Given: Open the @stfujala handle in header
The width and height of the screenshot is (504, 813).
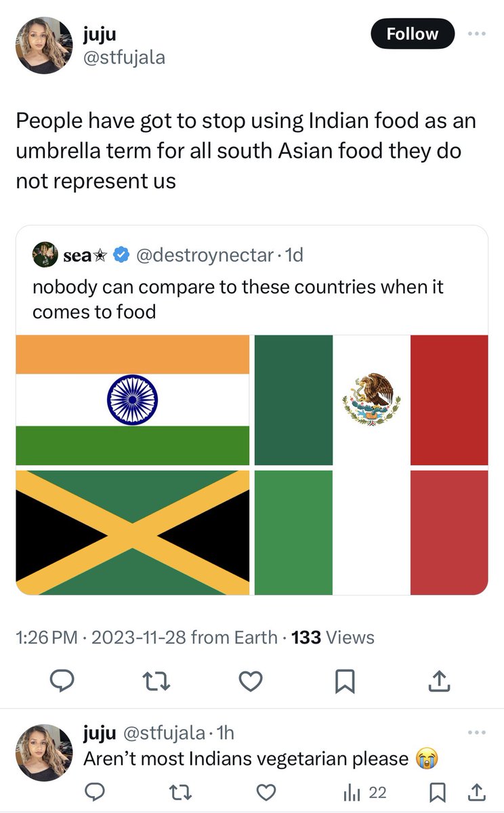Looking at the screenshot, I should click(124, 58).
